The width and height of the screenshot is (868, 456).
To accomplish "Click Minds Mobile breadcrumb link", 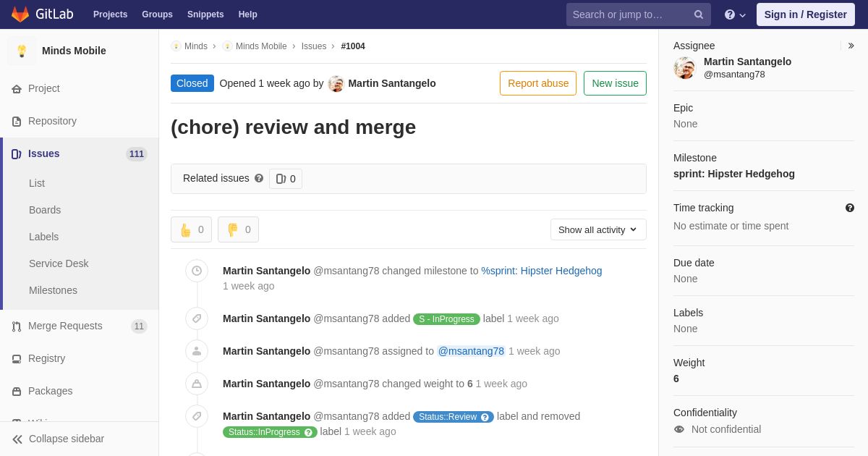I will tap(261, 46).
